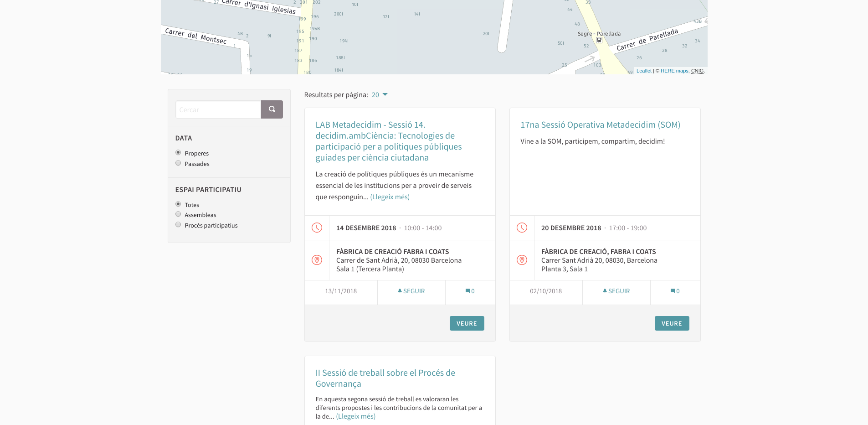Click clock icon on 14 Desembre meeting
This screenshot has width=868, height=425.
317,228
